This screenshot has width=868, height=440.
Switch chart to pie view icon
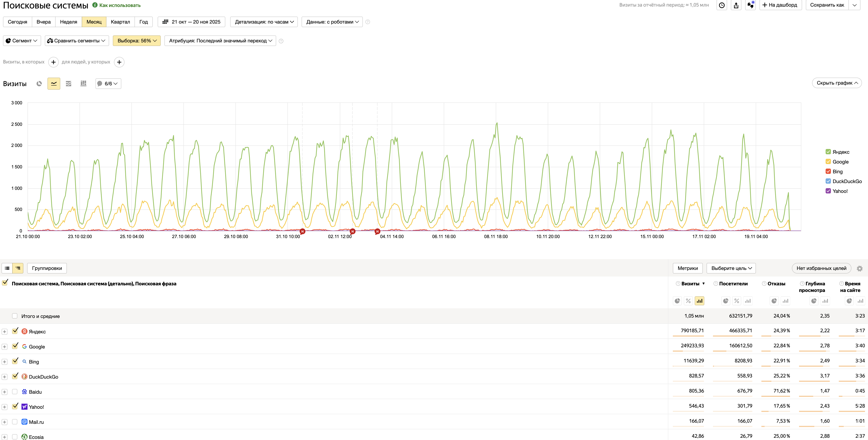[39, 84]
